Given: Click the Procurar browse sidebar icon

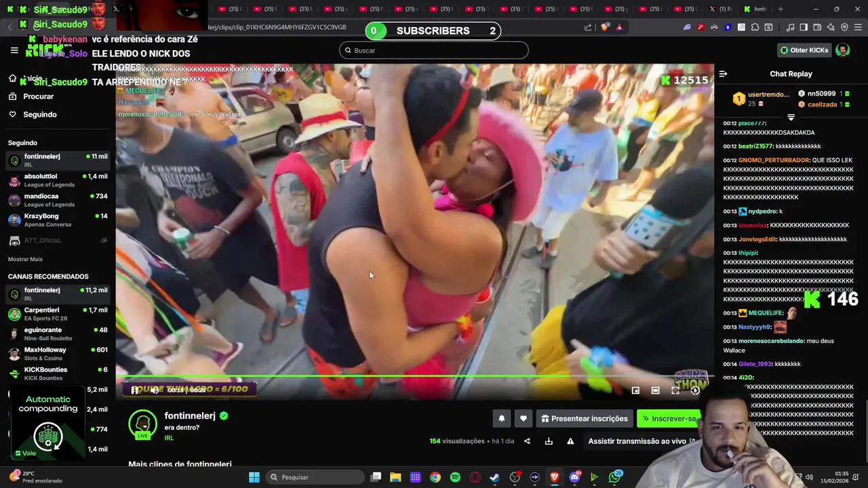Looking at the screenshot, I should (x=12, y=96).
